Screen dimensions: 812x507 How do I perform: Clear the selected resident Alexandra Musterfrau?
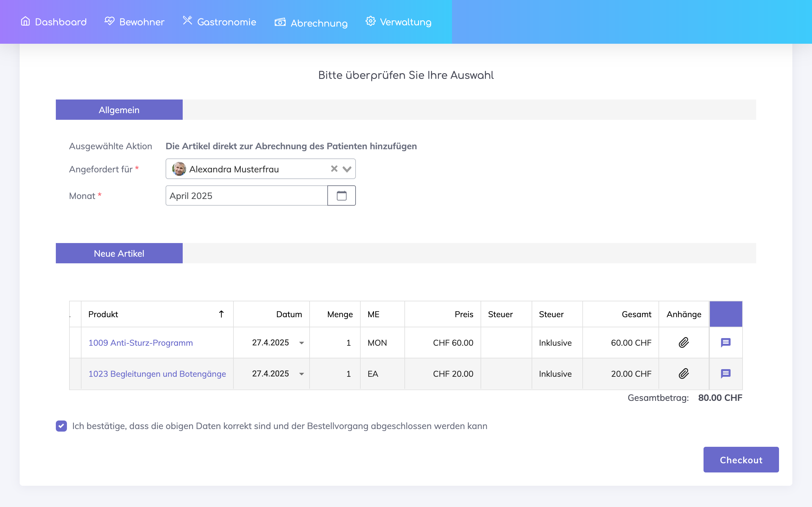334,169
